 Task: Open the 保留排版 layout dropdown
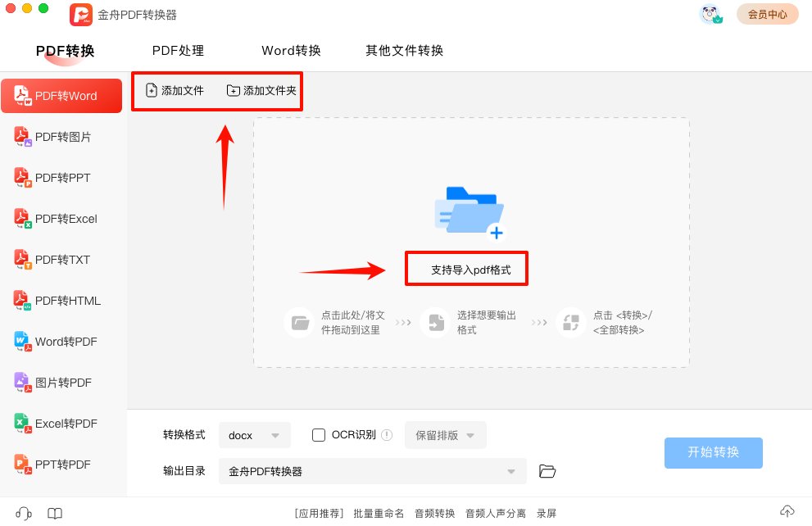coord(445,435)
